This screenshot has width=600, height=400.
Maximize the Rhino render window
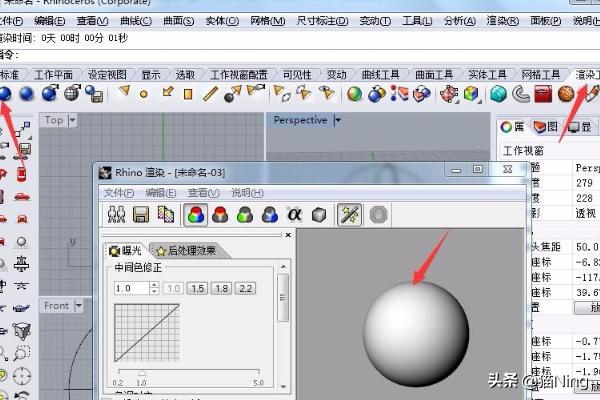(477, 169)
